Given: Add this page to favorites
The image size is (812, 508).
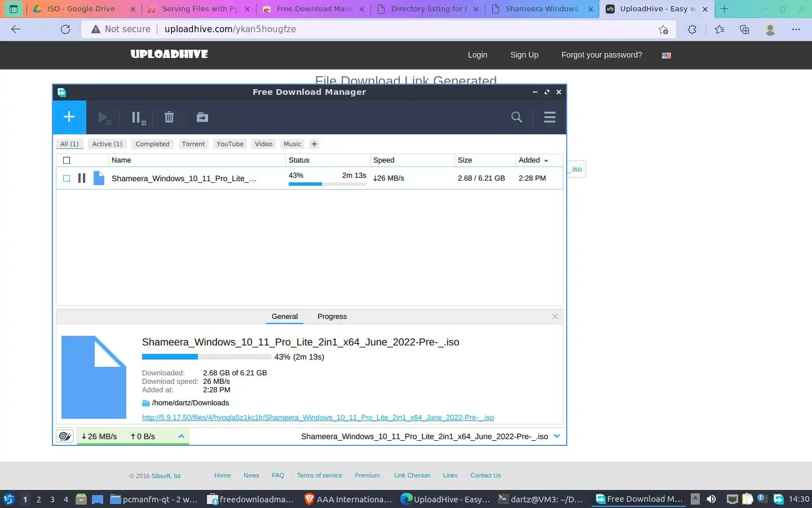Looking at the screenshot, I should (663, 29).
